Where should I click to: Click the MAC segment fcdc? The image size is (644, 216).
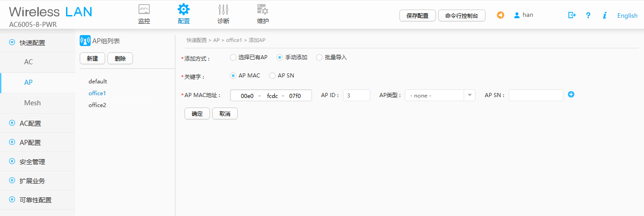272,96
